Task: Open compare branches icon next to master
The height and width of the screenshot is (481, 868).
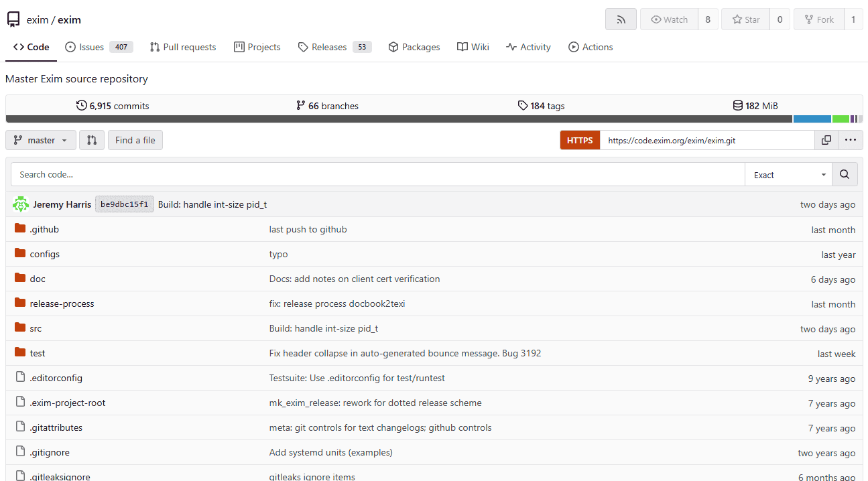Action: pos(92,140)
